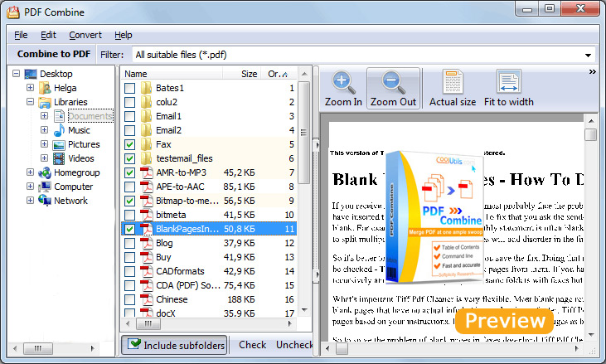Click the toolbar overflow chevron in preview pane
Viewport: 606px width, 364px height.
pos(592,72)
